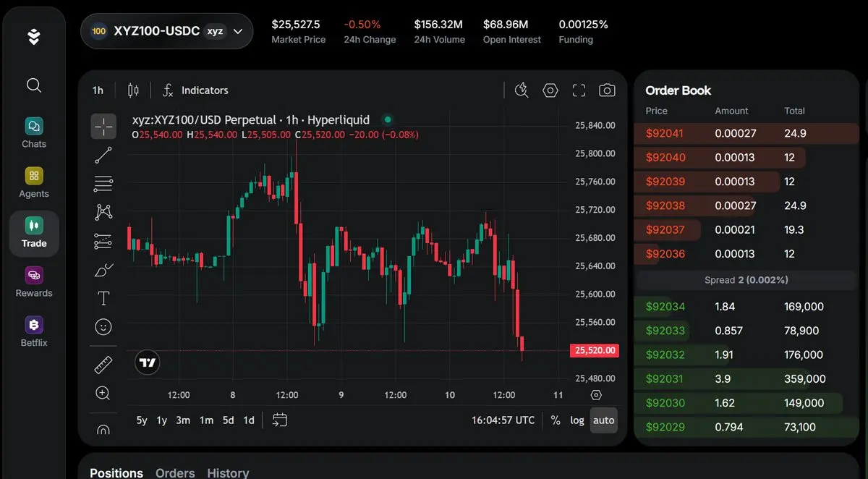Click the 25,520.00 current price label
Viewport: 868px width, 479px height.
(595, 351)
